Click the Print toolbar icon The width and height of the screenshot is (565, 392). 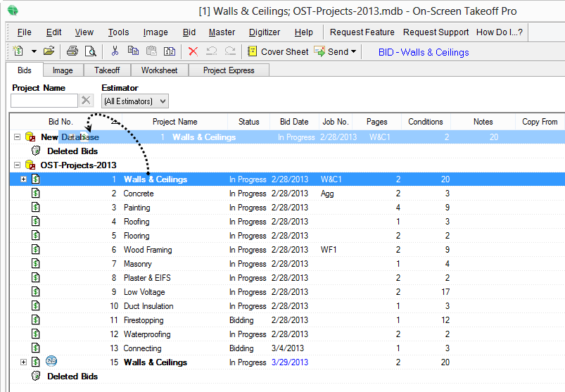[72, 51]
